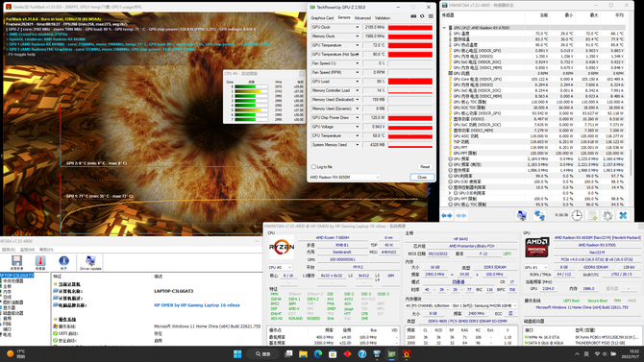Switch to the Graphics Card tab

click(x=322, y=18)
